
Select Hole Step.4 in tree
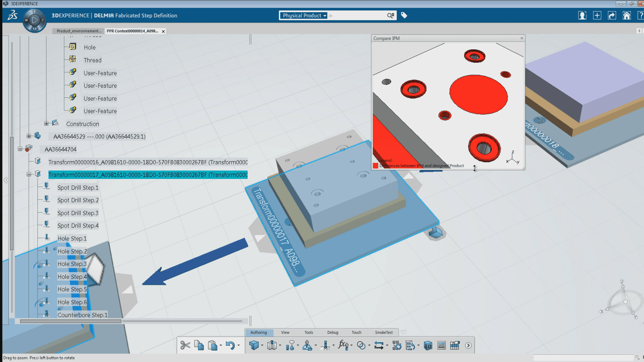click(72, 277)
